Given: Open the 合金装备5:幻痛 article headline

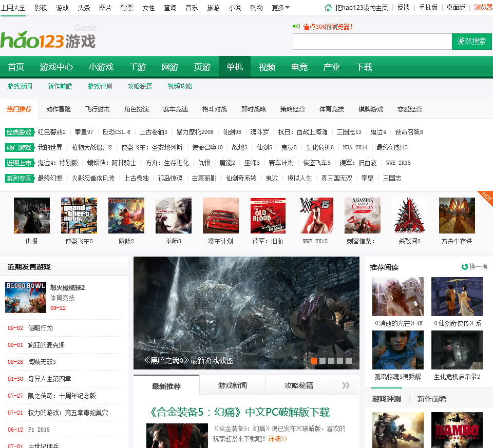Looking at the screenshot, I should (240, 412).
